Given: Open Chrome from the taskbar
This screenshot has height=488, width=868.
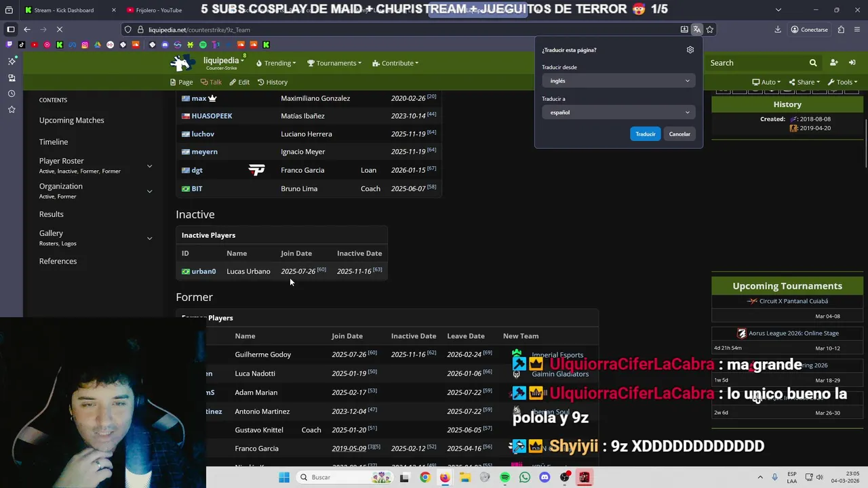Looking at the screenshot, I should pos(425,477).
